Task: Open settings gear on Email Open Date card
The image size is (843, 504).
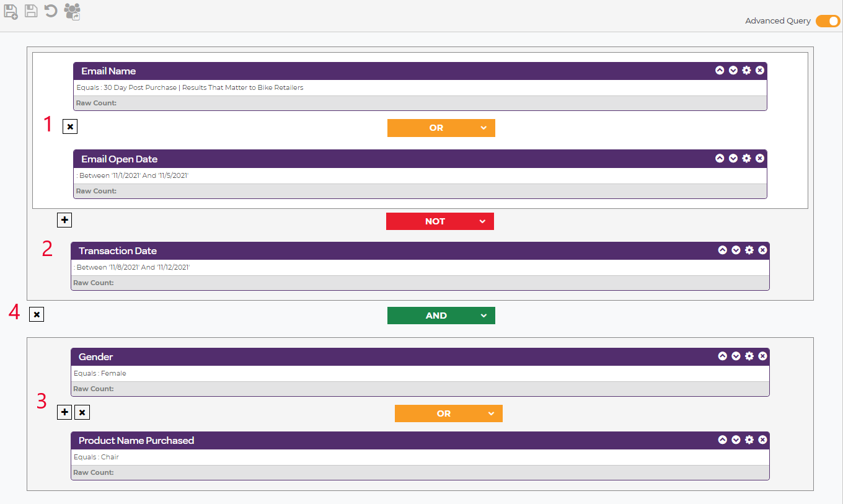Action: [x=746, y=159]
